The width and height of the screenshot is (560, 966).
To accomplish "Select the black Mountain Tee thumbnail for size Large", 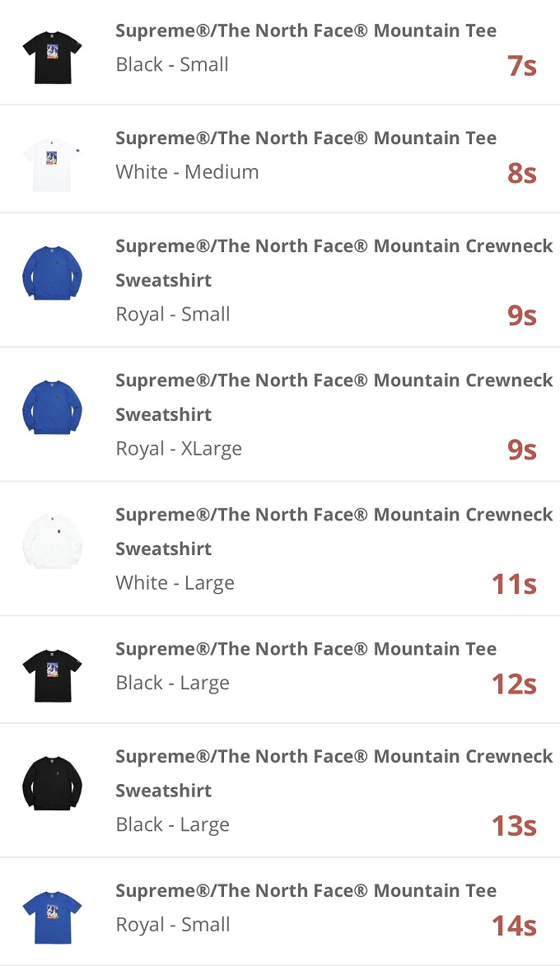I will [x=52, y=675].
